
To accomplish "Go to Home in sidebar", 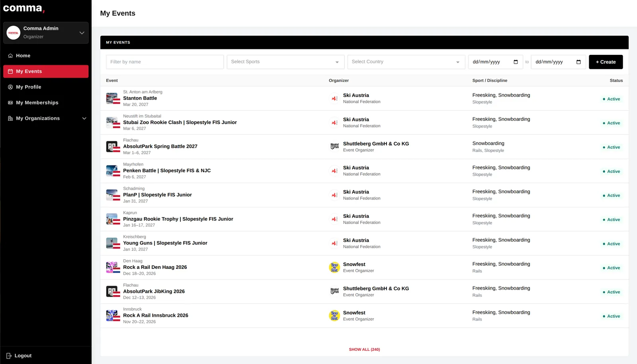I will click(x=46, y=56).
